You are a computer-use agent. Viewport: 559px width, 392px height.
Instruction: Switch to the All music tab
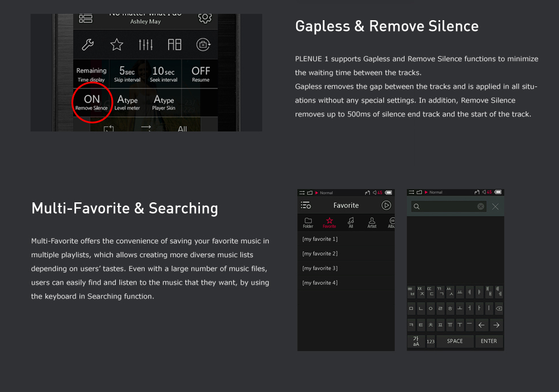351,223
